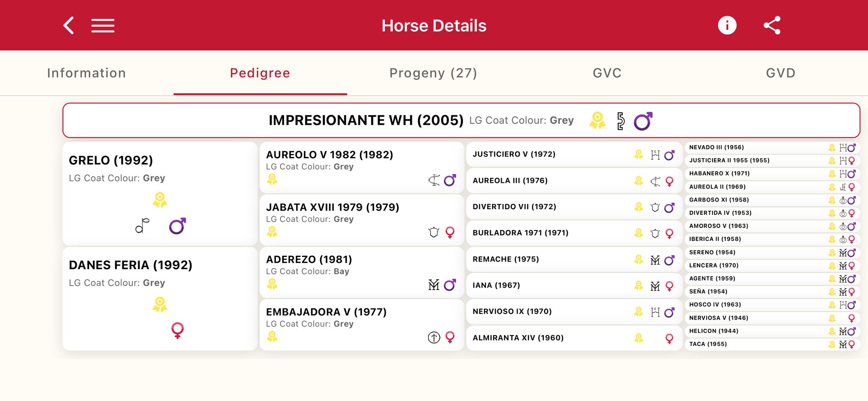The height and width of the screenshot is (401, 868).
Task: Switch to the Information tab
Action: click(86, 73)
